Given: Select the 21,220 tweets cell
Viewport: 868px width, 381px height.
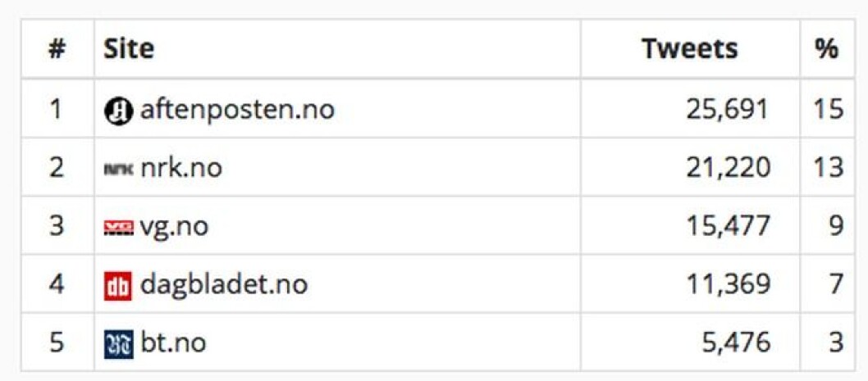Looking at the screenshot, I should pos(728,168).
